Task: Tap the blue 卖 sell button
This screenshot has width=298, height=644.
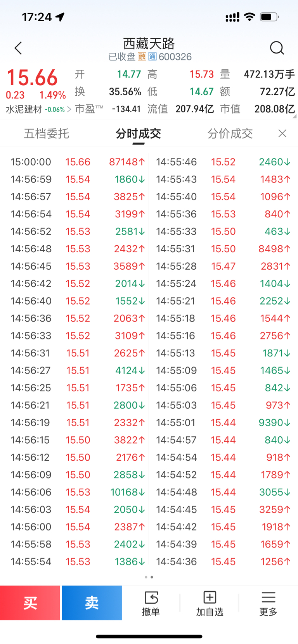Action: pyautogui.click(x=92, y=603)
